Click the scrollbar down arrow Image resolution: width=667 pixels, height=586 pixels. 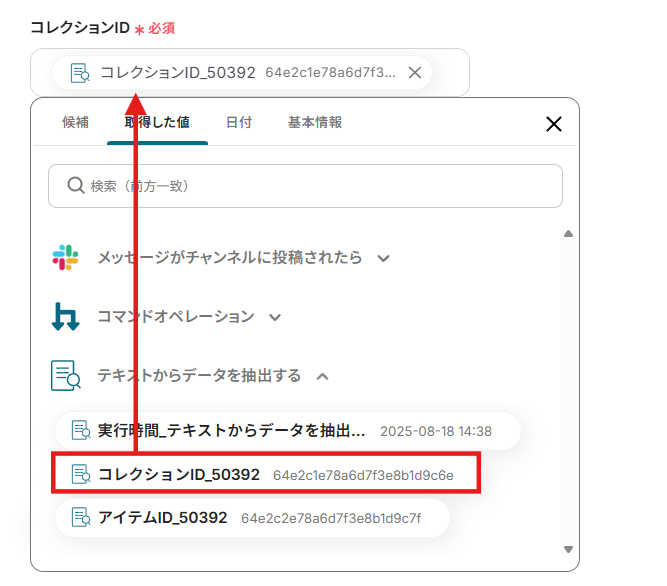pyautogui.click(x=568, y=549)
